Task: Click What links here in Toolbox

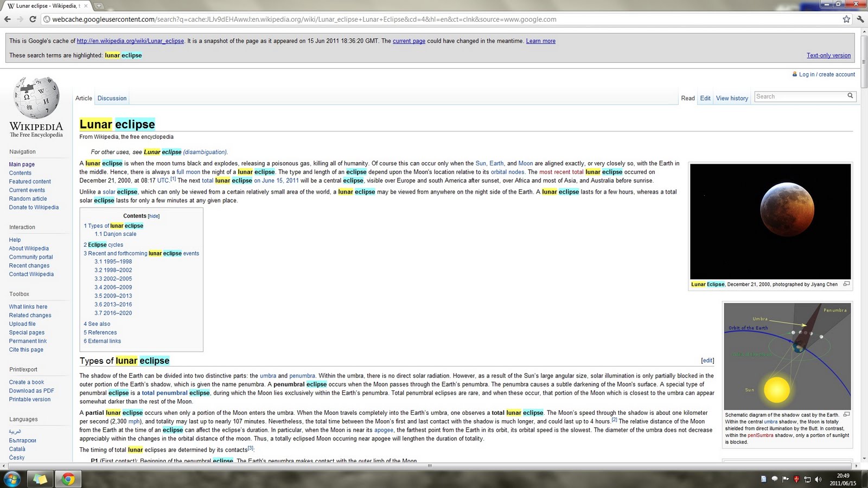Action: [28, 307]
